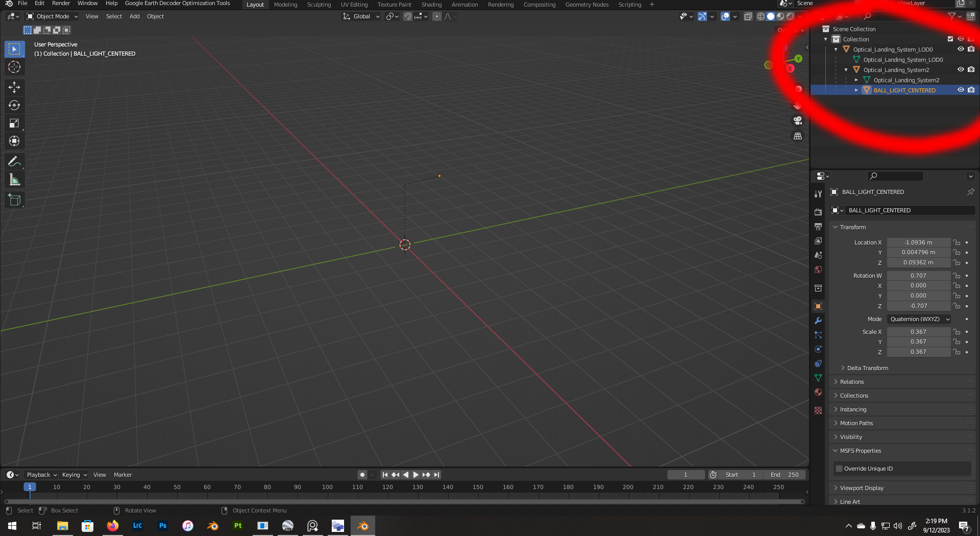The height and width of the screenshot is (536, 980).
Task: Click the Scale Y value field
Action: (x=919, y=342)
